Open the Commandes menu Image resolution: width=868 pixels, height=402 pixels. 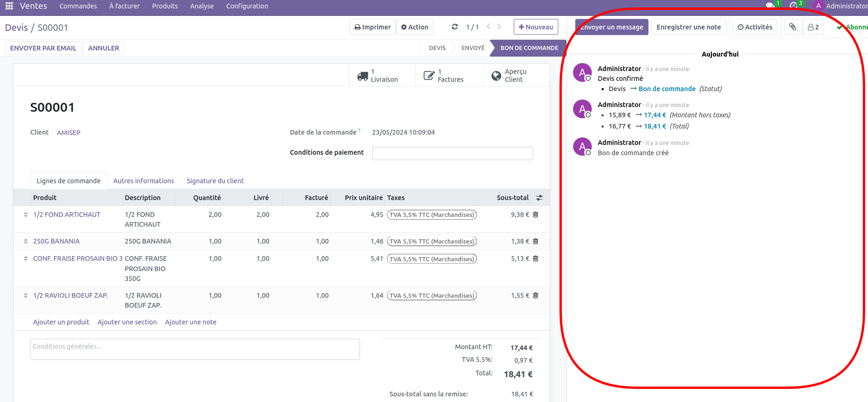tap(78, 6)
